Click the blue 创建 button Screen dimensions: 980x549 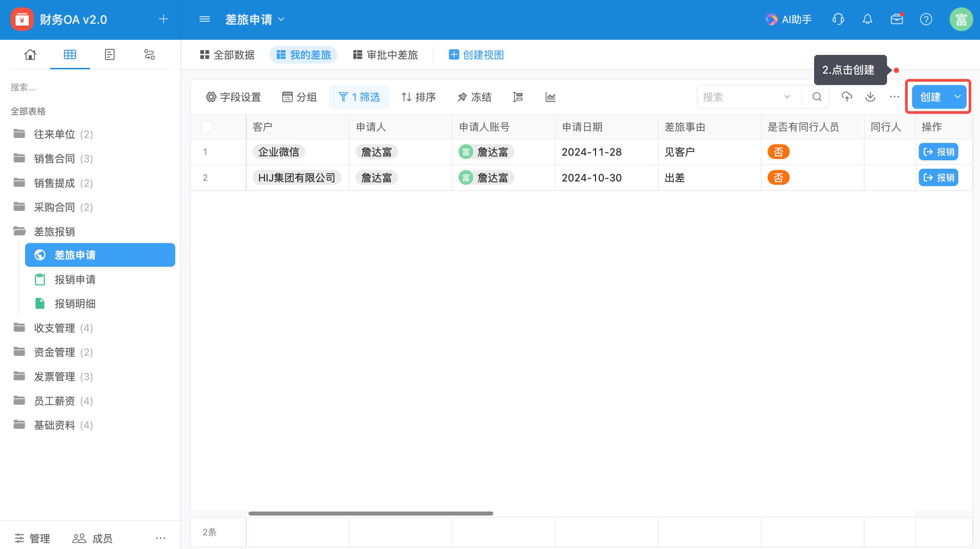930,97
